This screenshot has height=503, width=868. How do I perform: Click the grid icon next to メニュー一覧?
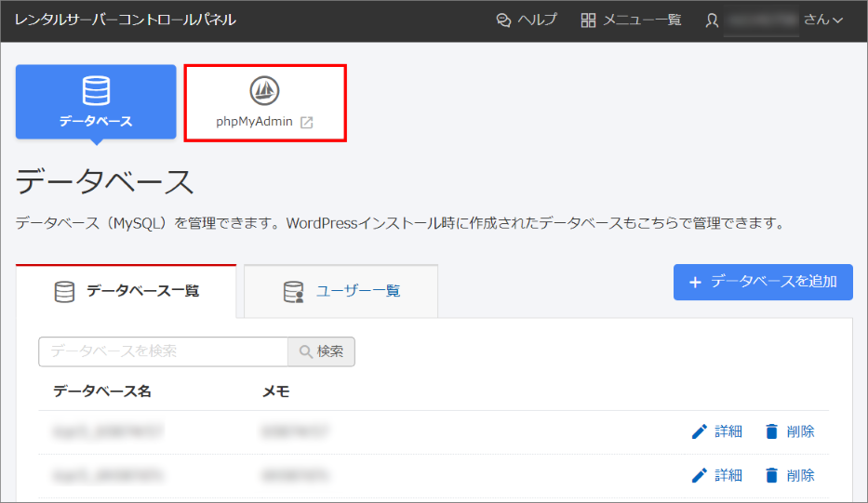click(x=588, y=20)
